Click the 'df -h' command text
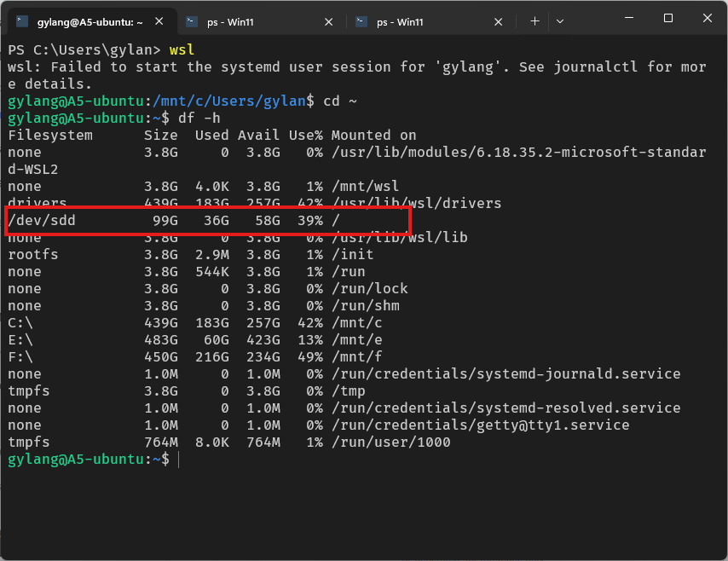 (x=199, y=118)
